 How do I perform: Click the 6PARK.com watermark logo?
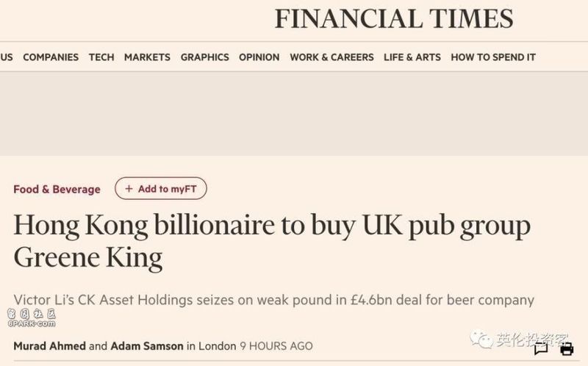[x=32, y=318]
